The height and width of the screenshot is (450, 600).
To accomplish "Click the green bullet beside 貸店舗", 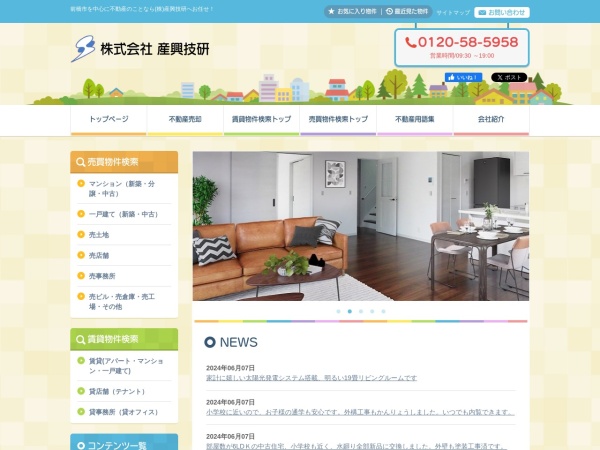I will point(81,391).
